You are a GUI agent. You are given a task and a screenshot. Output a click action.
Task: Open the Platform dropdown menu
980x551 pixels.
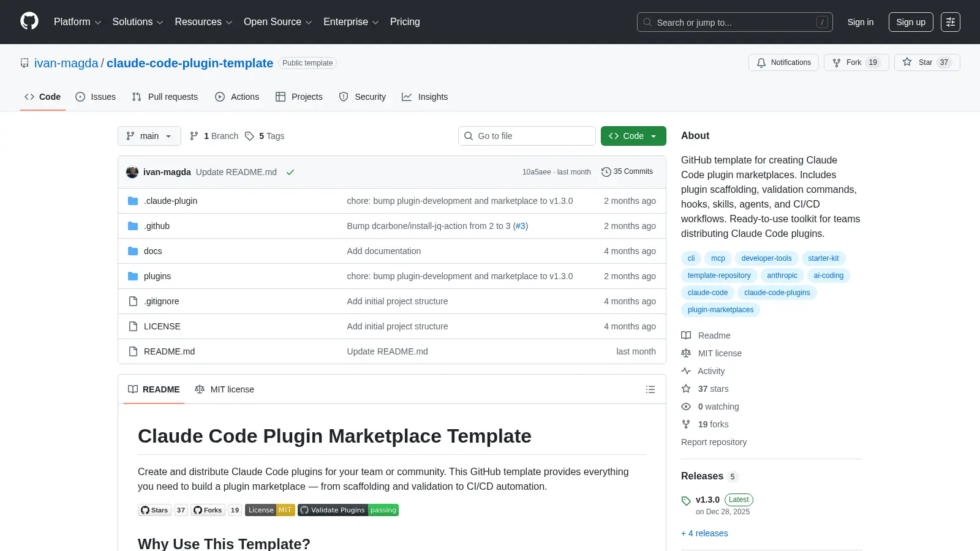pyautogui.click(x=77, y=22)
